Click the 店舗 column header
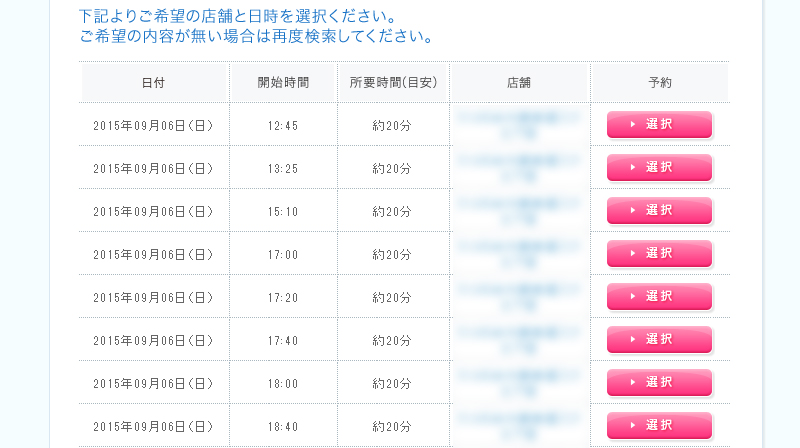800x448 pixels. tap(519, 83)
